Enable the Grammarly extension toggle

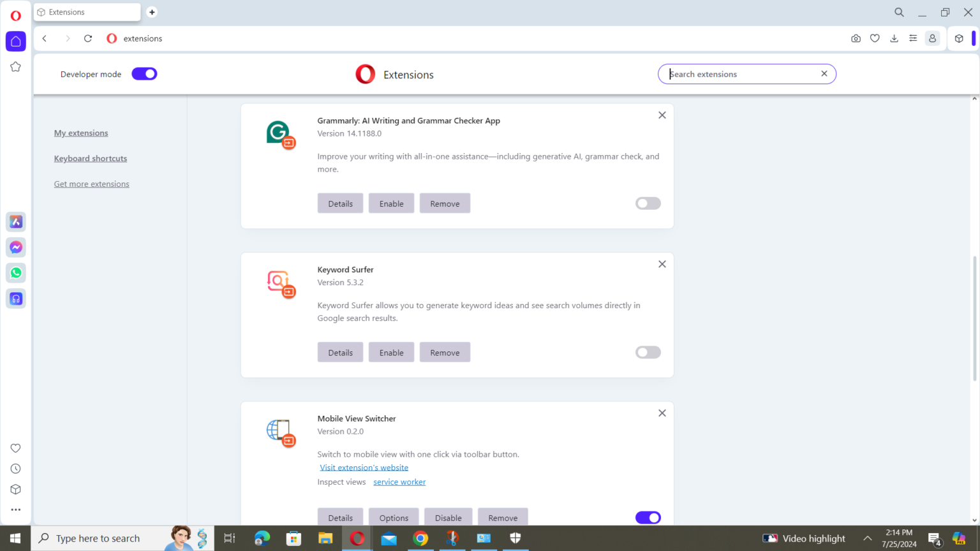point(648,203)
